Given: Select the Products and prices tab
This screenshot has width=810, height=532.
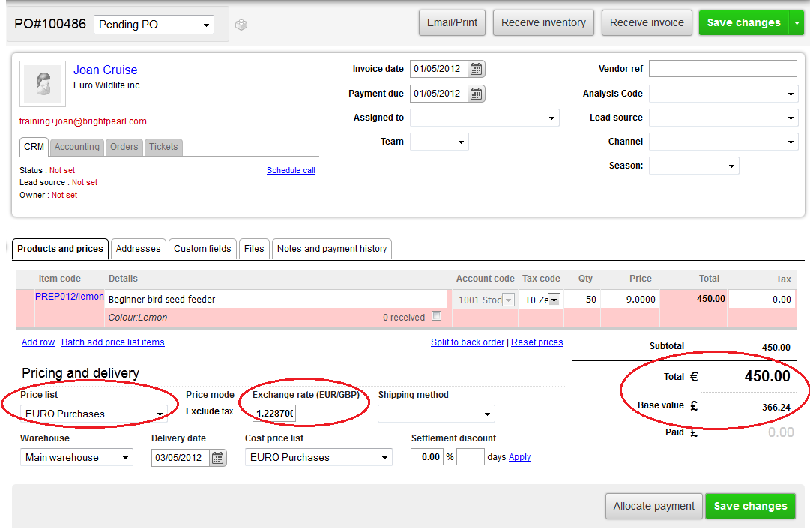Looking at the screenshot, I should tap(61, 249).
